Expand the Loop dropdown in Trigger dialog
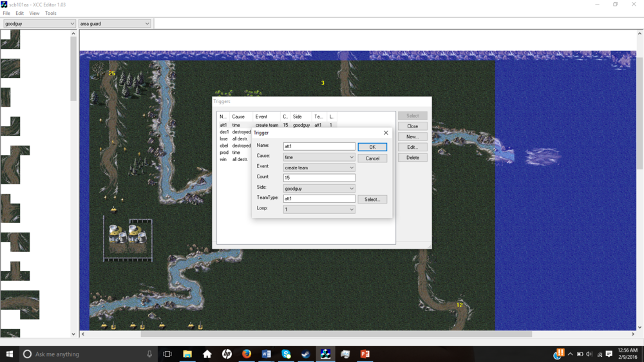The image size is (644, 362). [x=319, y=209]
